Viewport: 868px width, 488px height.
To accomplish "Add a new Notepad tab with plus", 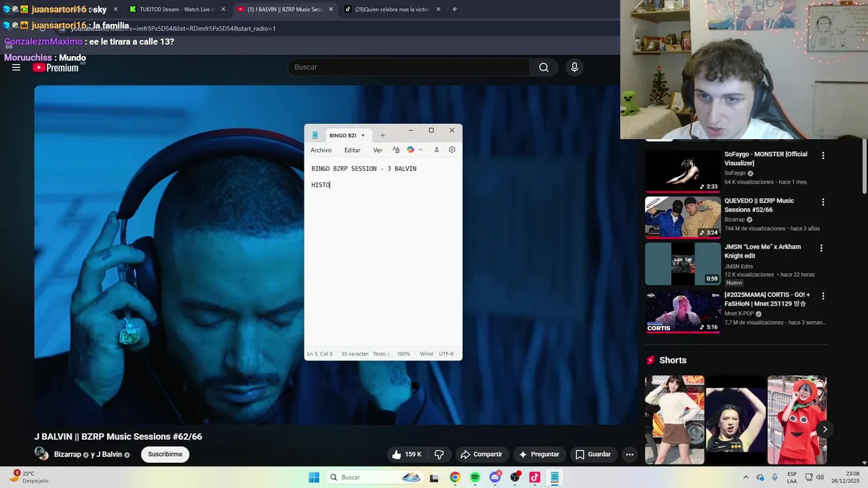I will click(382, 136).
